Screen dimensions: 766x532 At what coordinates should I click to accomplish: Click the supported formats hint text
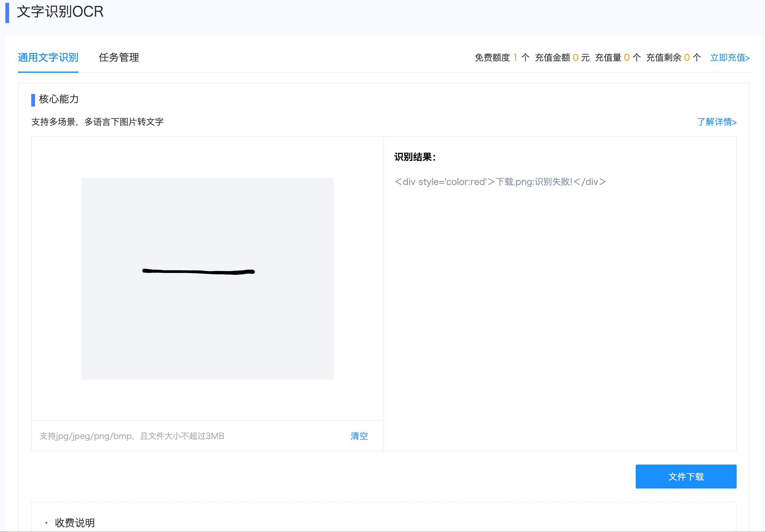(x=132, y=436)
